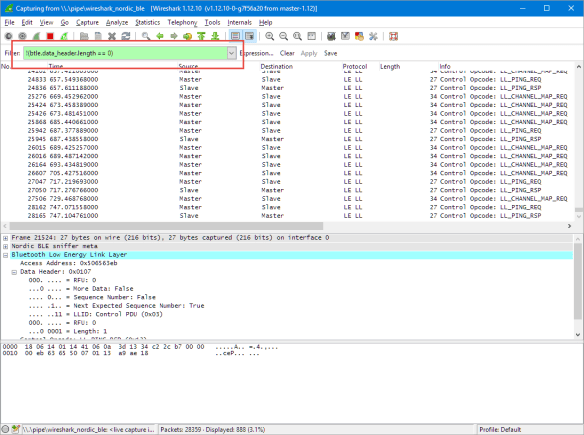The width and height of the screenshot is (584, 435).
Task: Click the display filter input field
Action: tap(126, 53)
